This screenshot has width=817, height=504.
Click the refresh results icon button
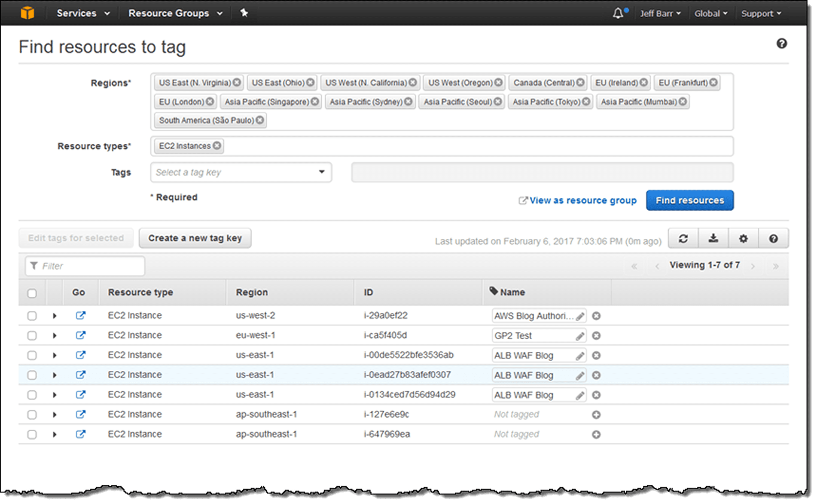[683, 238]
